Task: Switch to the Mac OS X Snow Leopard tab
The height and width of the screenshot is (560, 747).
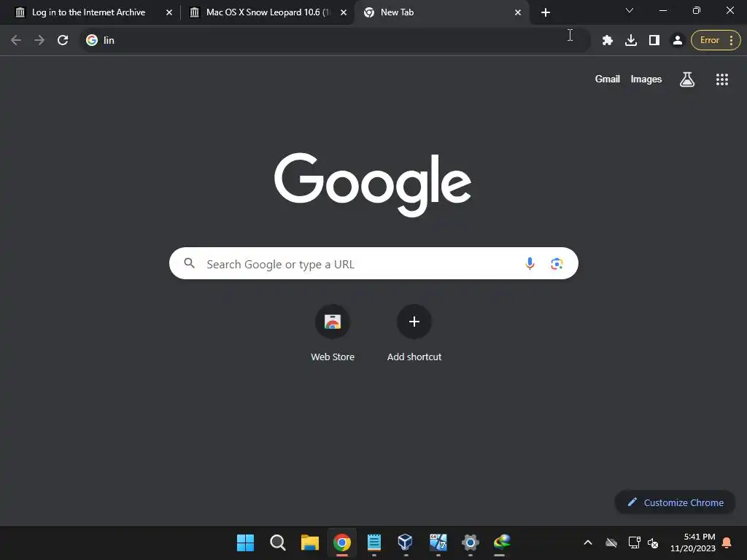Action: click(x=267, y=12)
